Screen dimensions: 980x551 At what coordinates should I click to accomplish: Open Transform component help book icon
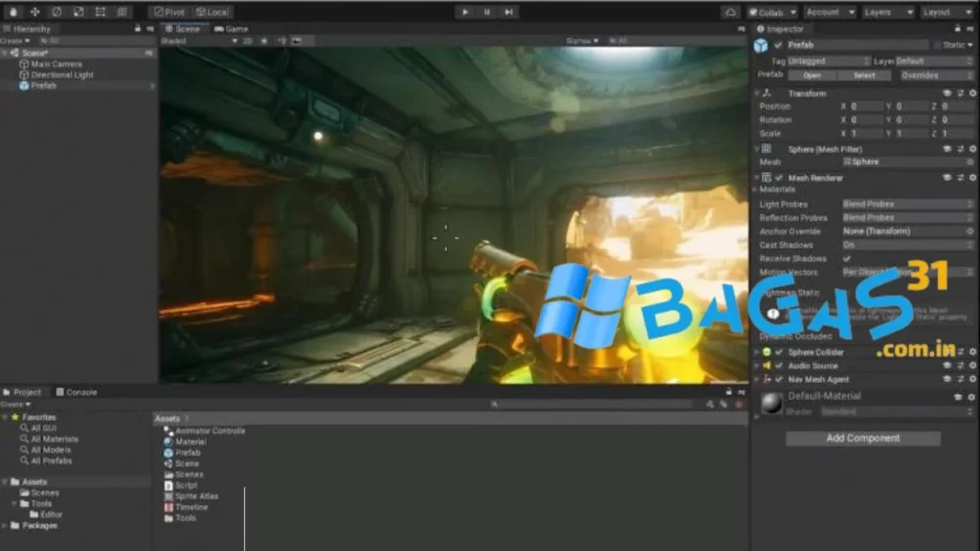pos(947,93)
